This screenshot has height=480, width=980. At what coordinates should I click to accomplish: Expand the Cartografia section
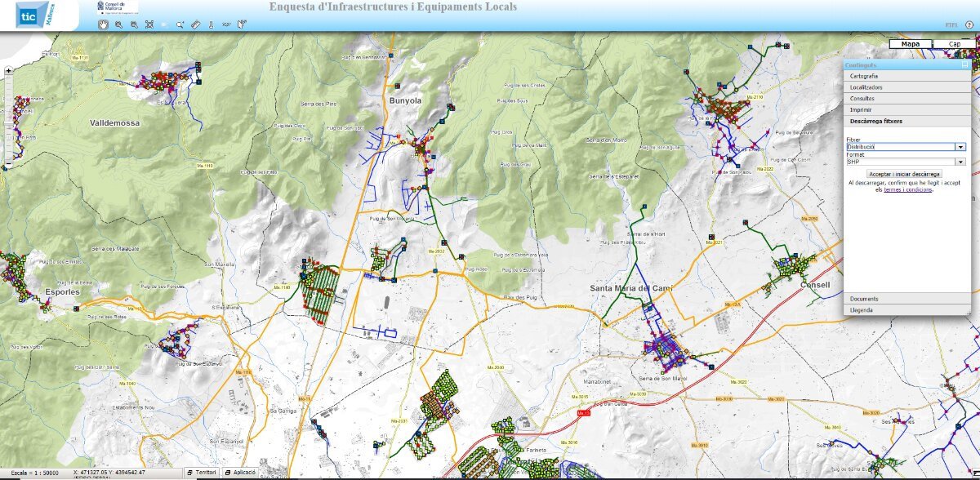point(864,76)
